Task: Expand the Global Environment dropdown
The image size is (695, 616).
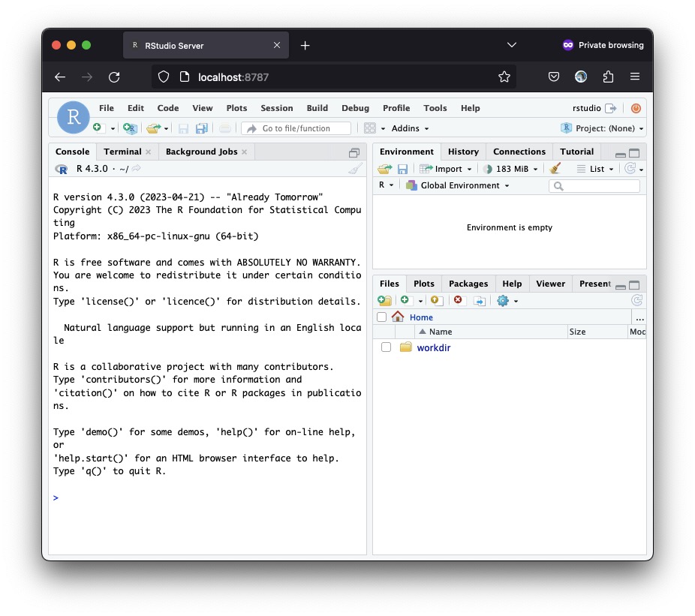Action: 459,185
